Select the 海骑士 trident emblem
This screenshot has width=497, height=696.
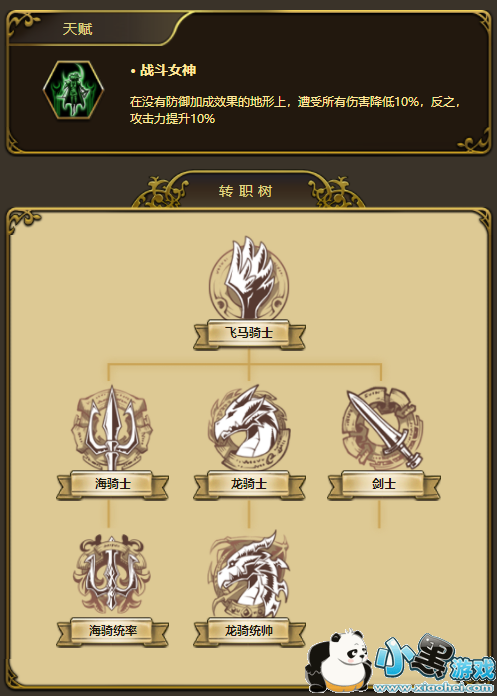tap(112, 428)
